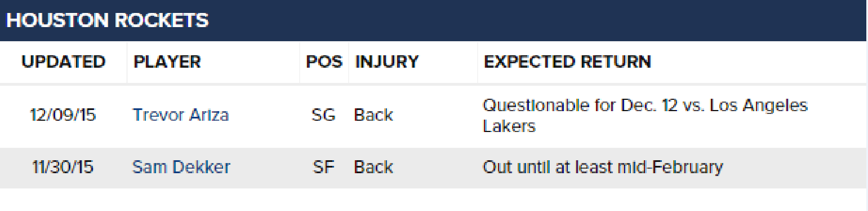Select the 12/09/15 updated date cell
Image resolution: width=868 pixels, height=211 pixels.
pos(63,115)
